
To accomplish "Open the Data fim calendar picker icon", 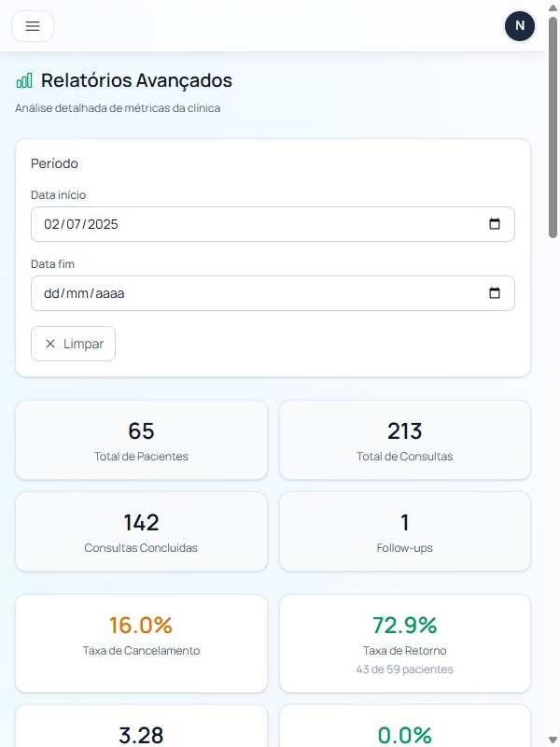I will coord(496,293).
